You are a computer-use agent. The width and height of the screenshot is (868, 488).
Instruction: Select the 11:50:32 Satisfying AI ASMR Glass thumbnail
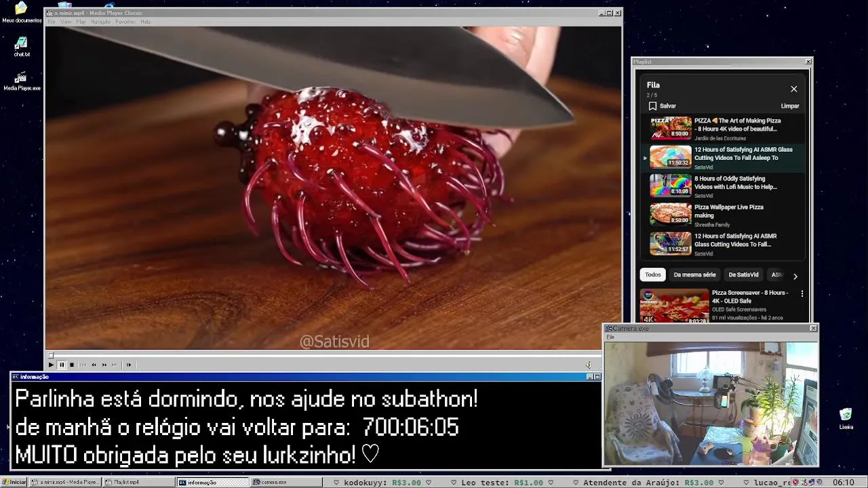[671, 157]
